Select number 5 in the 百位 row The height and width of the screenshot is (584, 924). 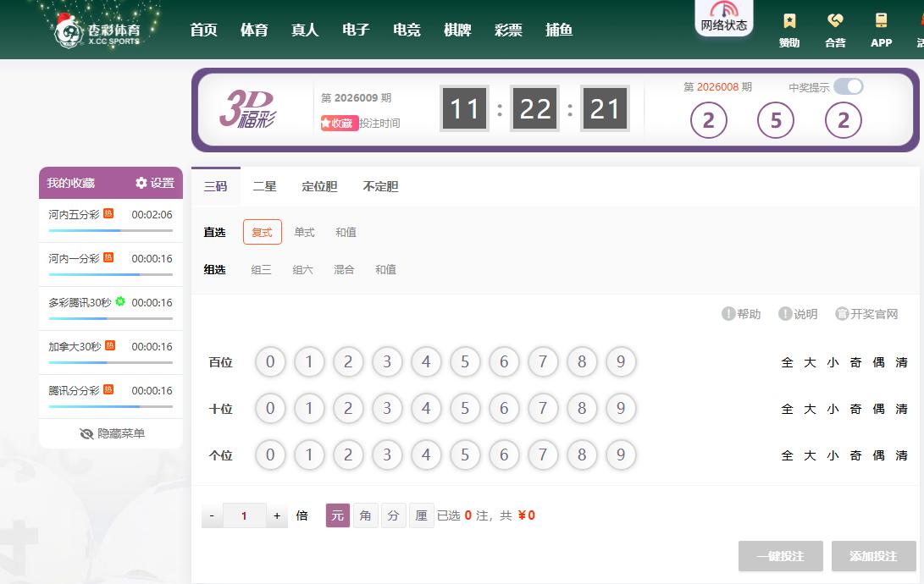[465, 362]
